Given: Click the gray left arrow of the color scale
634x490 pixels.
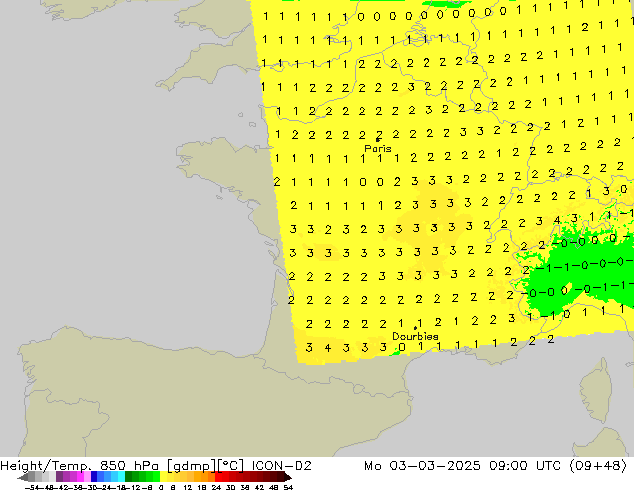Looking at the screenshot, I should pyautogui.click(x=23, y=477).
